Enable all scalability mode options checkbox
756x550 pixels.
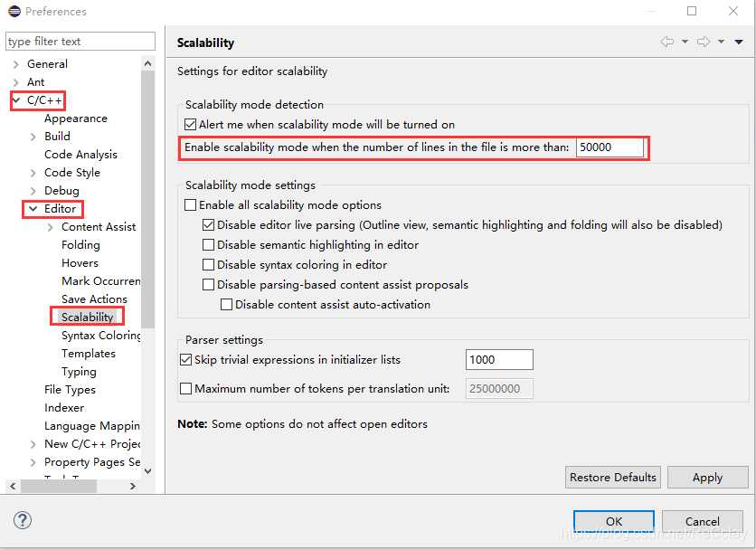191,205
